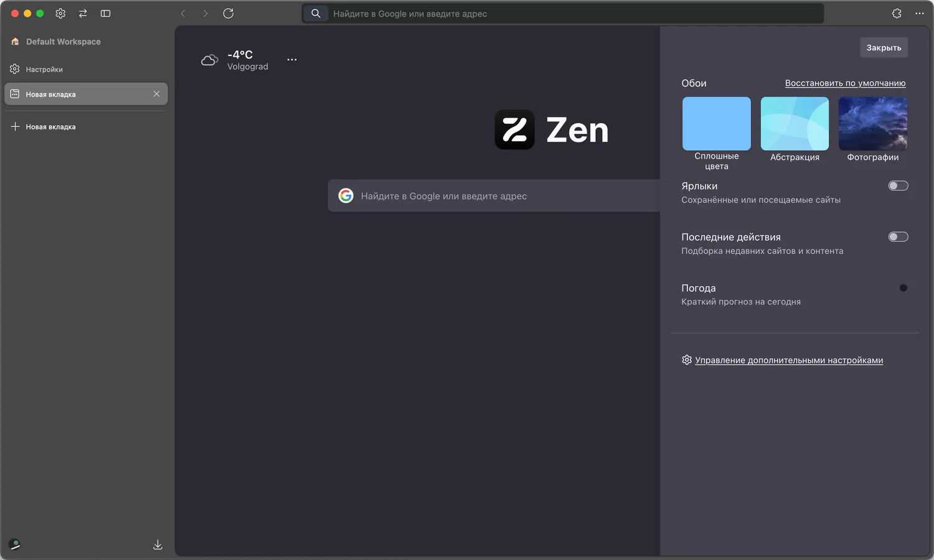Open Управление дополнительными настройками link
934x560 pixels.
tap(789, 360)
